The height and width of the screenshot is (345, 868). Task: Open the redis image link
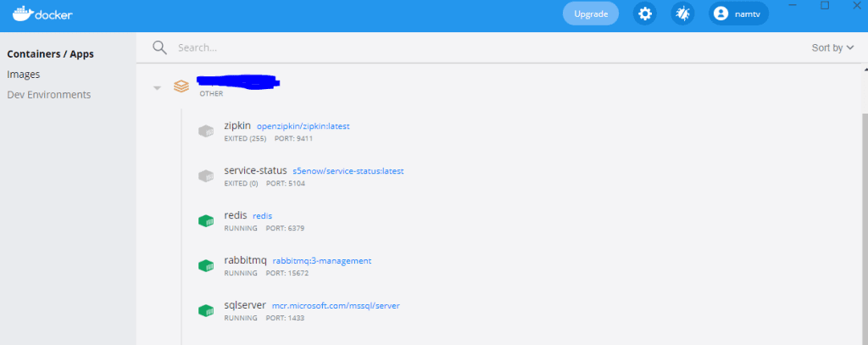[263, 216]
